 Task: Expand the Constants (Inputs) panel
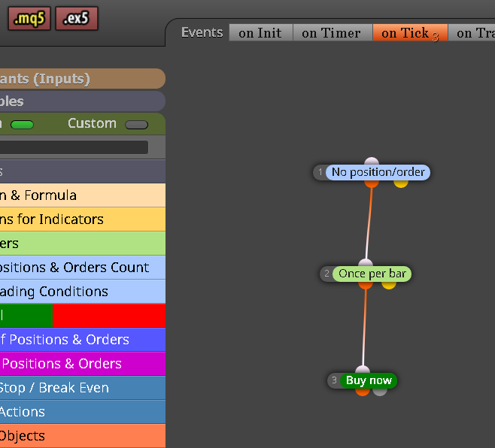(82, 79)
